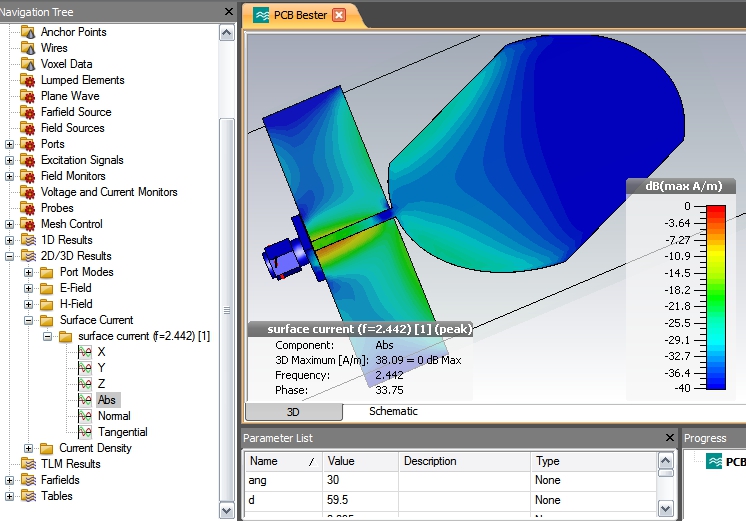The width and height of the screenshot is (746, 521).
Task: Click the Ports folder icon
Action: point(28,144)
